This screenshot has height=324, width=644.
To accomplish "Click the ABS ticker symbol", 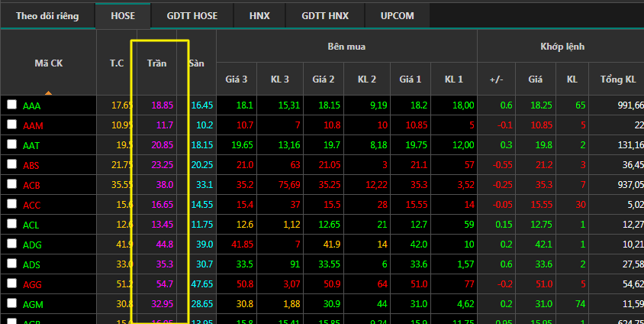I will click(31, 165).
